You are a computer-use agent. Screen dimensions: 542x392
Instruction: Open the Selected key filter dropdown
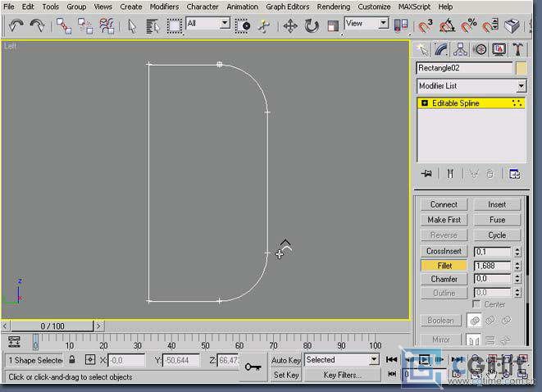click(x=374, y=360)
